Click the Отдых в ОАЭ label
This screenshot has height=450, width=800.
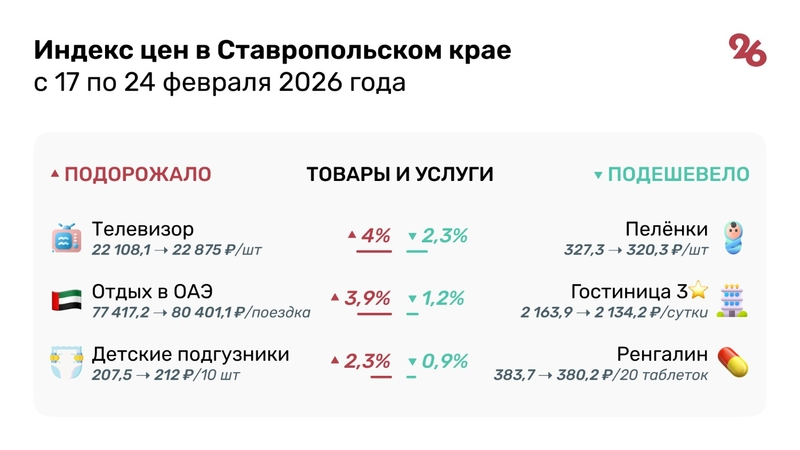[153, 292]
